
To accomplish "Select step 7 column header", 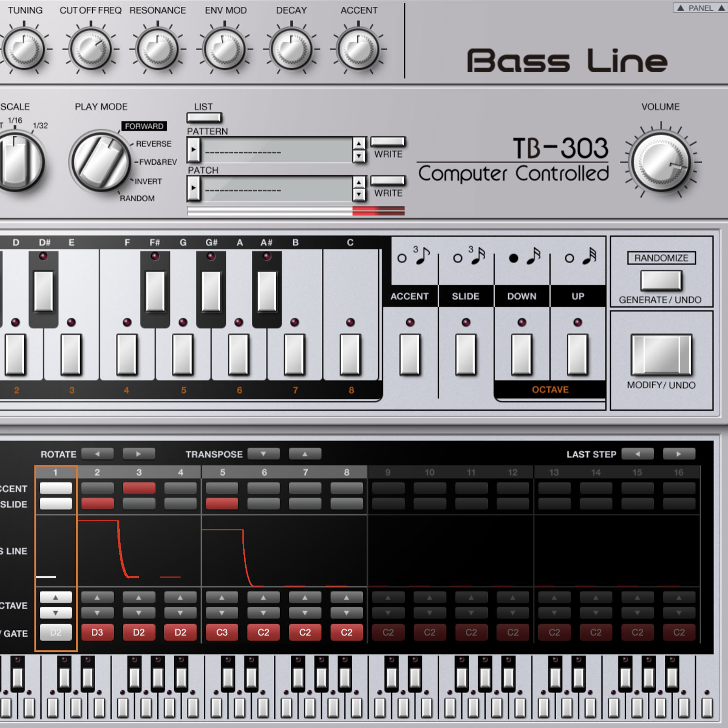I will (305, 472).
